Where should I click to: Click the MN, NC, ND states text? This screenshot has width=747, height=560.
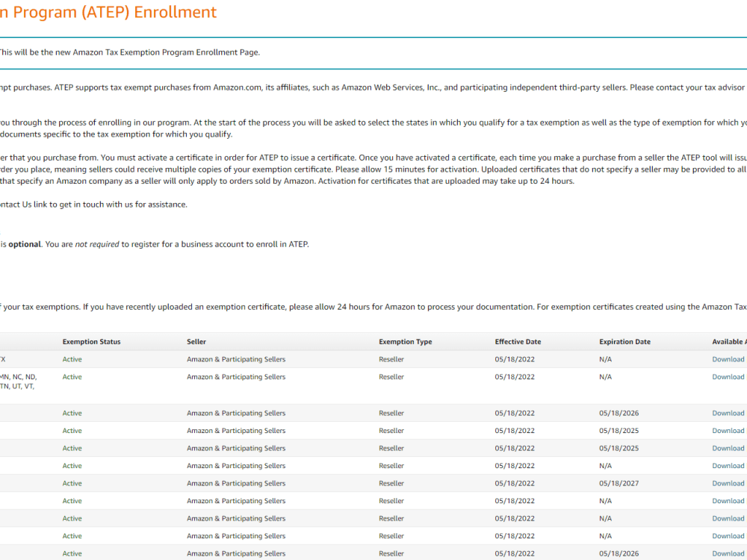pos(18,376)
